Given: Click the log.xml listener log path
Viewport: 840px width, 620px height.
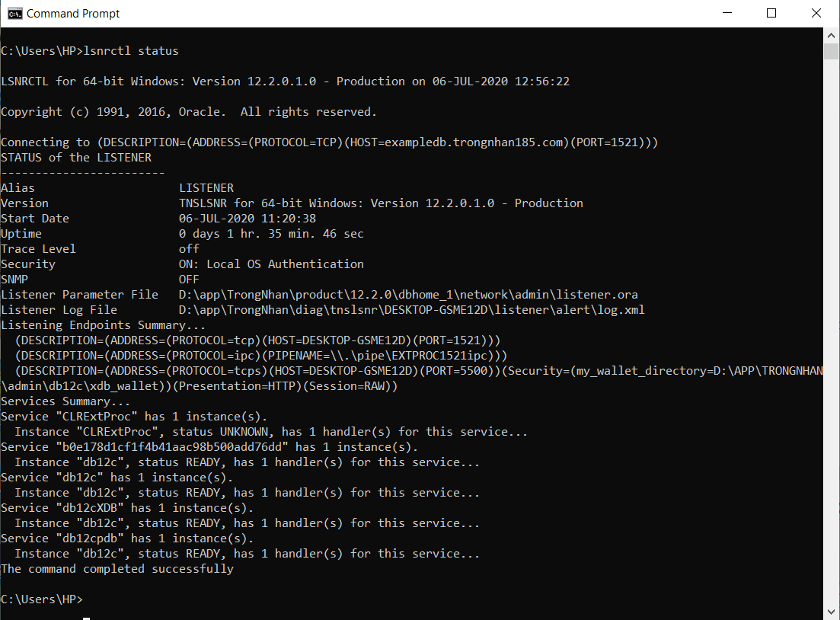Looking at the screenshot, I should (412, 310).
